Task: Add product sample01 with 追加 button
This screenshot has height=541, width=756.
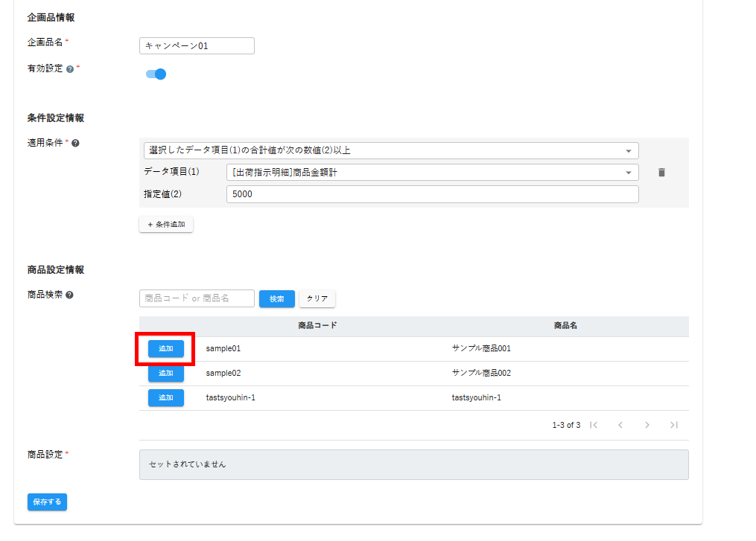Action: pyautogui.click(x=165, y=348)
